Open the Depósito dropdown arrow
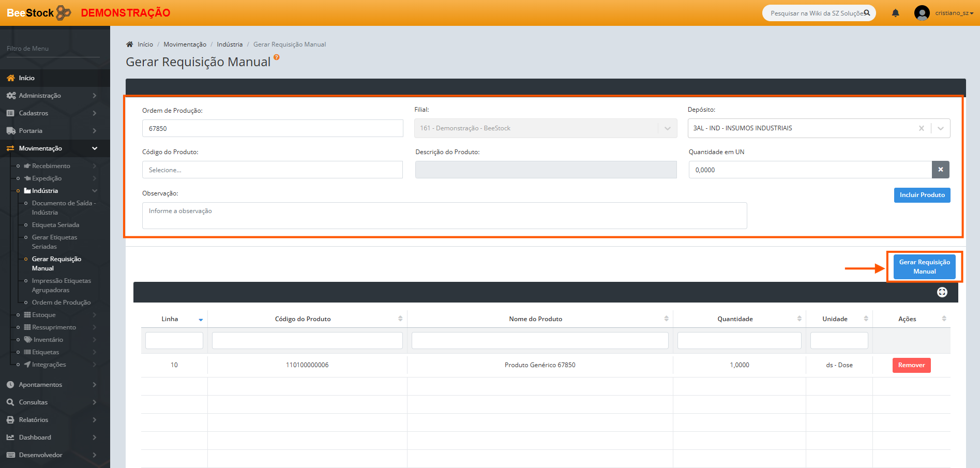Viewport: 980px width, 468px height. pos(940,128)
